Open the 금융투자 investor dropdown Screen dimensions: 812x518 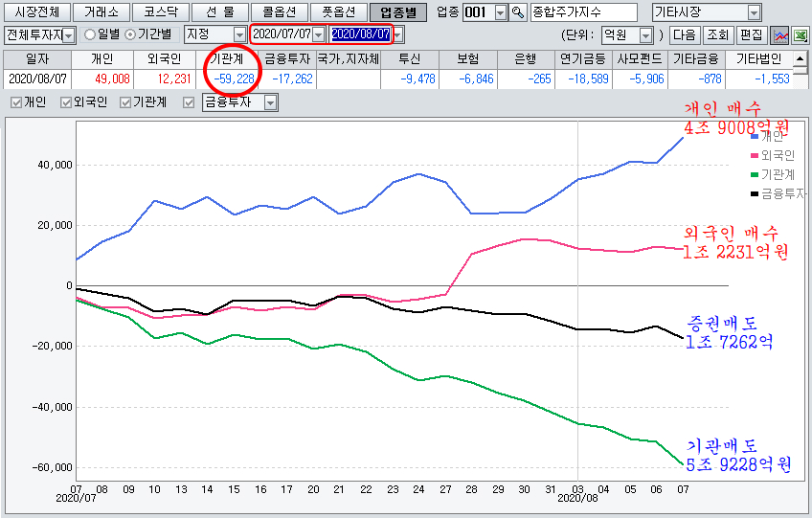[x=270, y=102]
